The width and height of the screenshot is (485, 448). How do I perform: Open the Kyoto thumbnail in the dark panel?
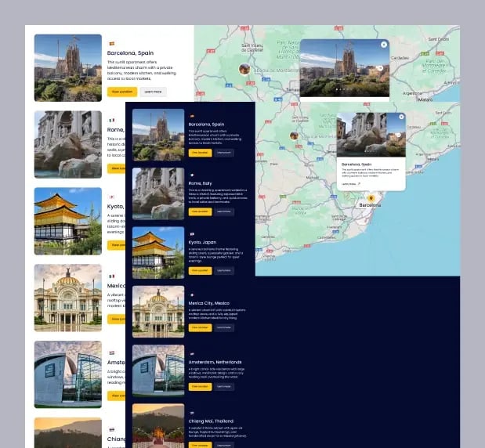click(x=158, y=253)
